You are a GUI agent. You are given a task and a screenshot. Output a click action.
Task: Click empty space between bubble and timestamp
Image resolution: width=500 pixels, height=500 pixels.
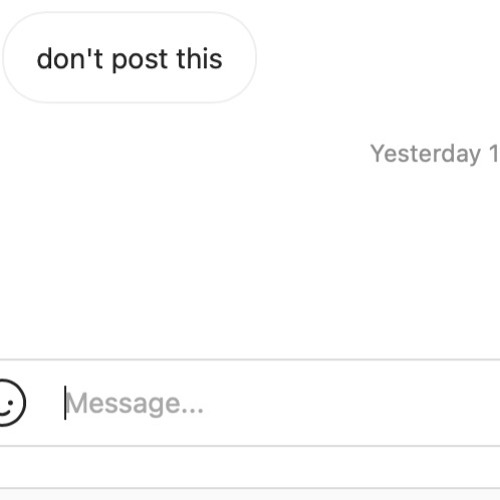(x=250, y=122)
